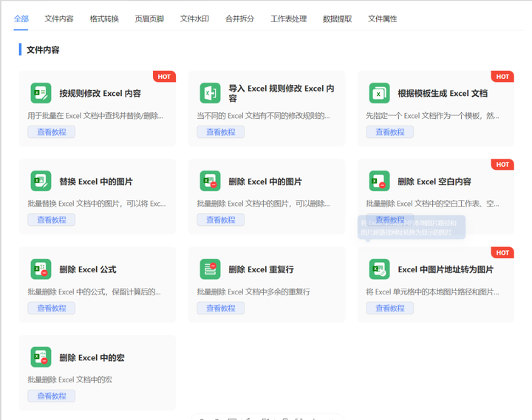Viewport: 532px width, 420px height.
Task: Click the 删除 Excel 中的图片 title
Action: coord(265,182)
